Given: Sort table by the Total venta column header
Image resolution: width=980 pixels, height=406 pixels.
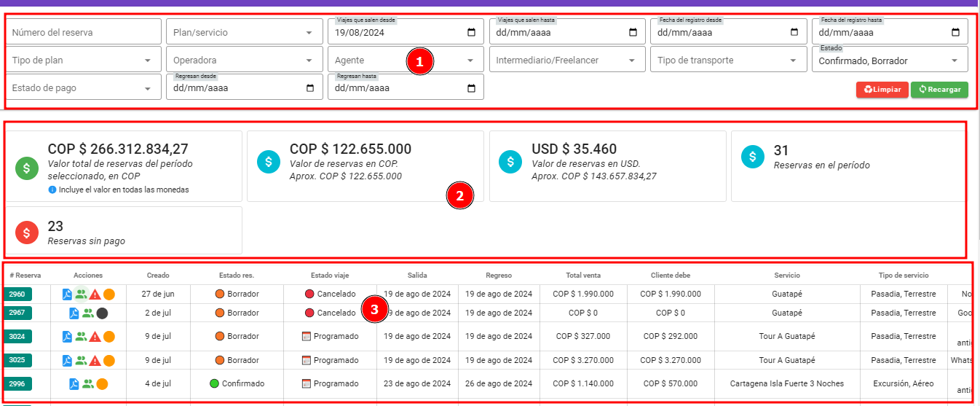Looking at the screenshot, I should 583,276.
